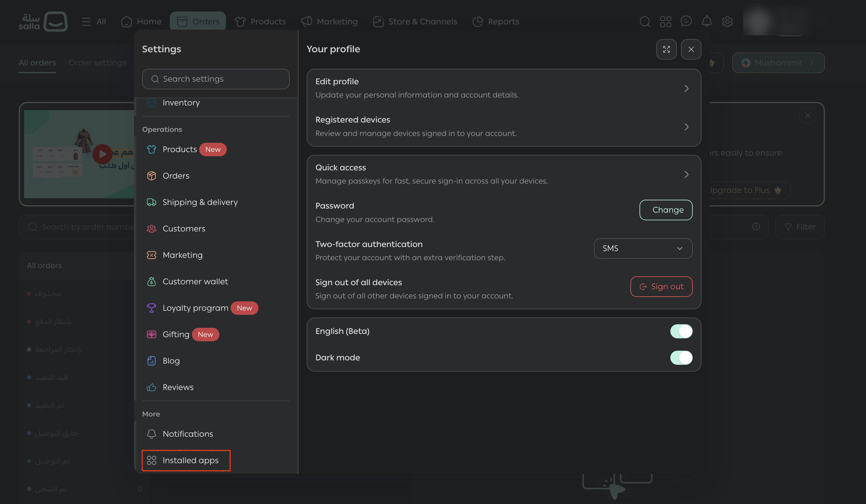This screenshot has height=504, width=866.
Task: Expand Quick access row chevron
Action: [x=686, y=175]
